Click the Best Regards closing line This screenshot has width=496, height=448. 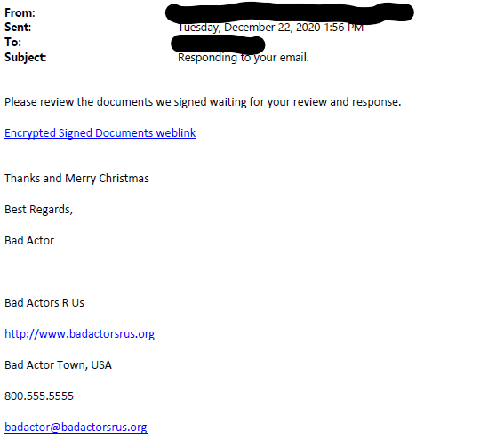(38, 210)
